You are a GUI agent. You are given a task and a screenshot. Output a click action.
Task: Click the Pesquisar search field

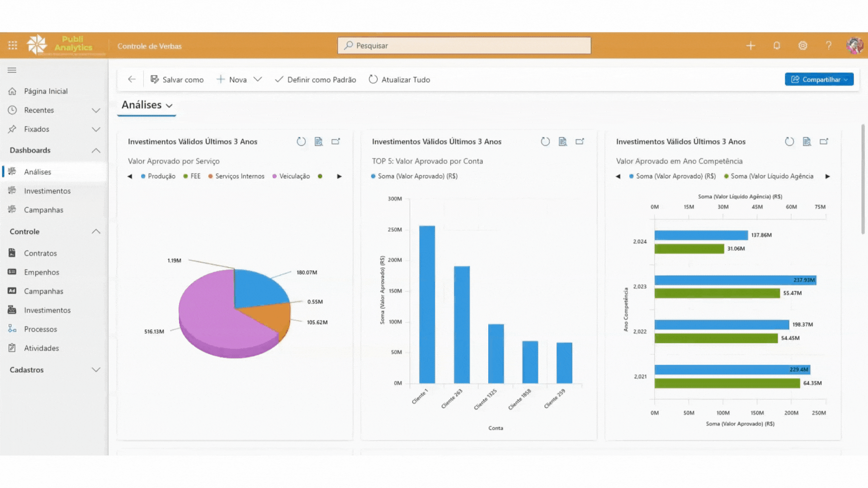[464, 46]
